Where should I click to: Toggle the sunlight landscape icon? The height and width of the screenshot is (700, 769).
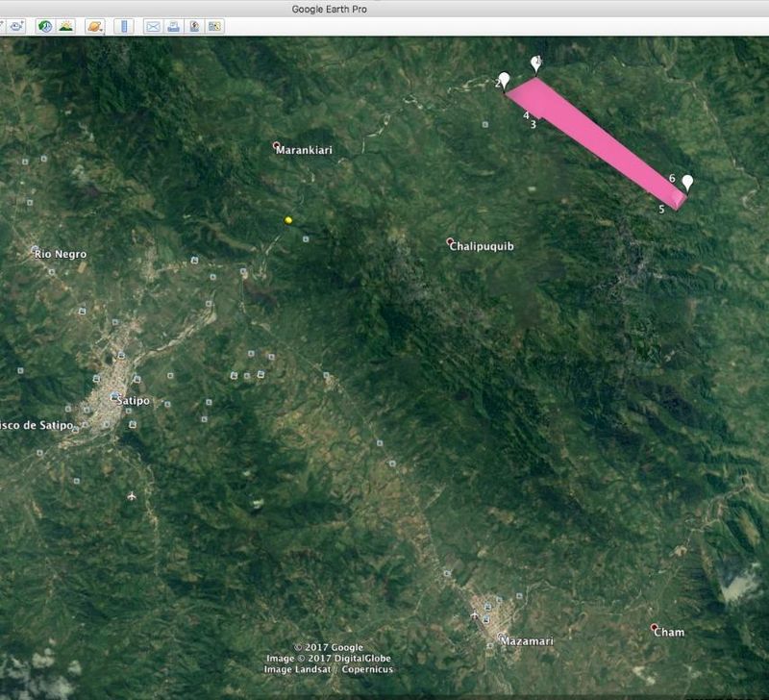65,26
